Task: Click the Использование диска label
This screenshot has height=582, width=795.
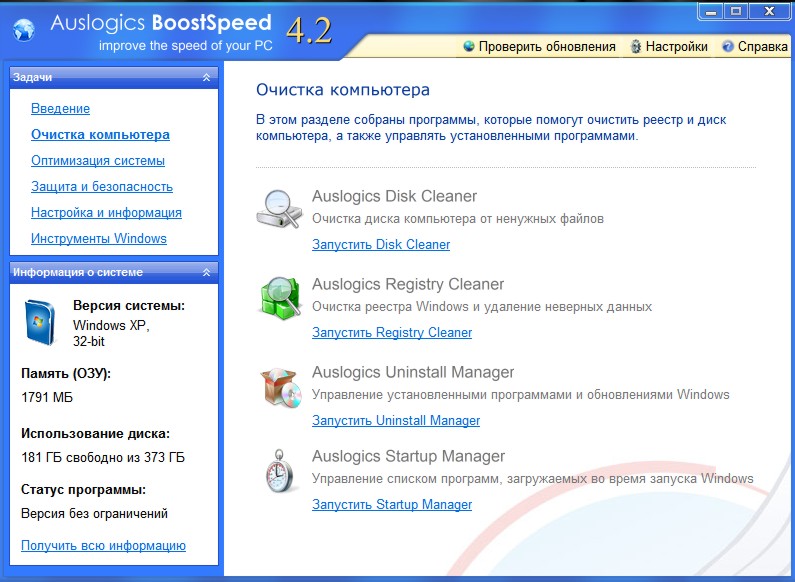Action: (96, 434)
